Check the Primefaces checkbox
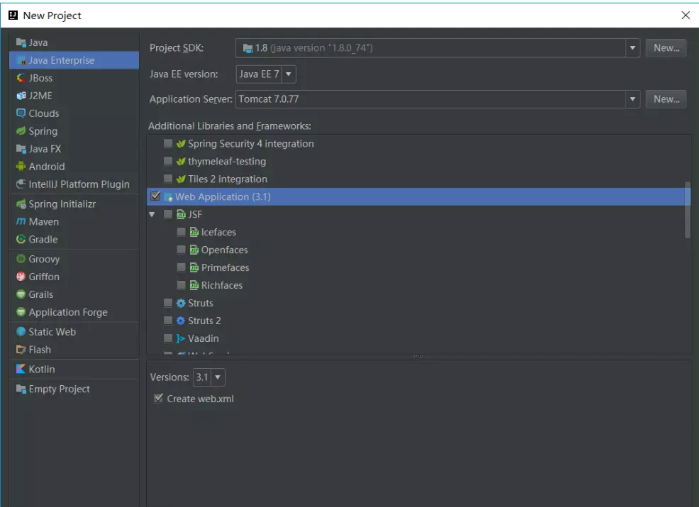Viewport: 699px width, 507px height. (x=181, y=267)
